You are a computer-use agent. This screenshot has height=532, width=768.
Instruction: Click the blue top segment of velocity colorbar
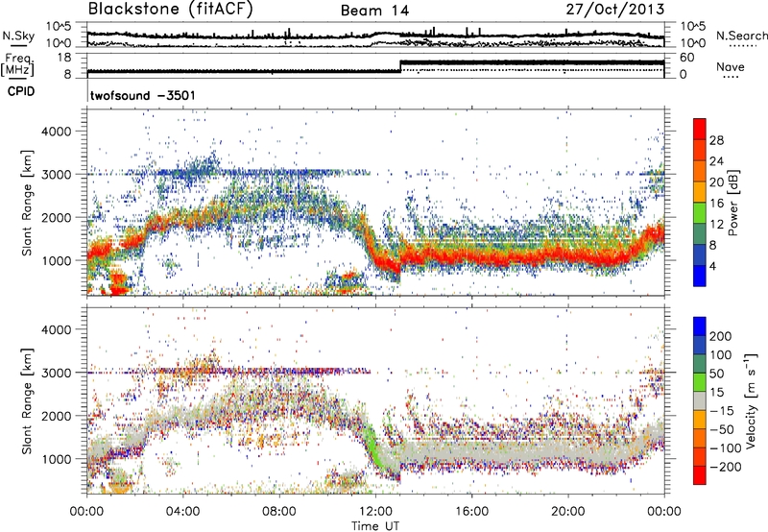[x=700, y=326]
